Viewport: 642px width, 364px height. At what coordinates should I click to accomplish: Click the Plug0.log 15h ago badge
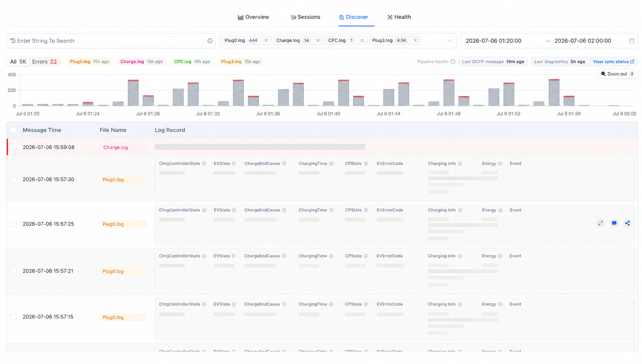[x=89, y=62]
